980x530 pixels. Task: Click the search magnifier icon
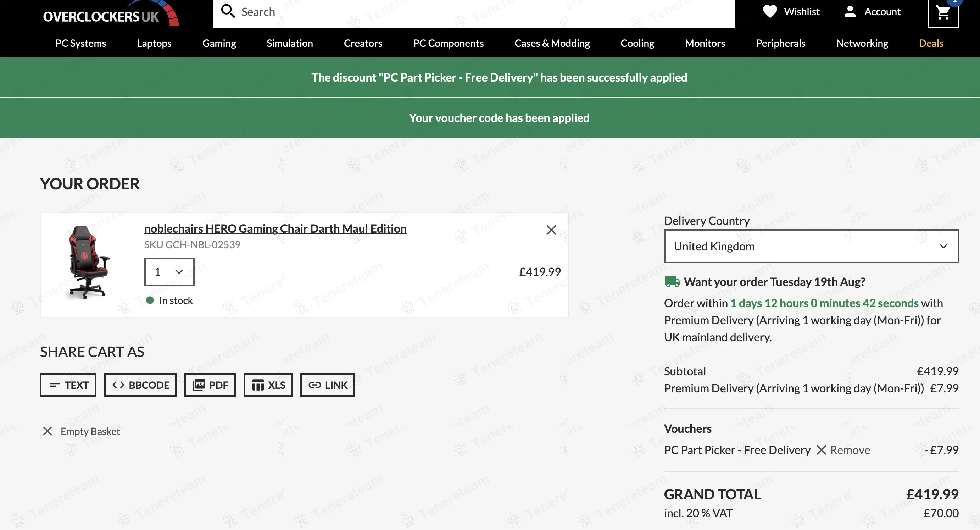(x=228, y=11)
